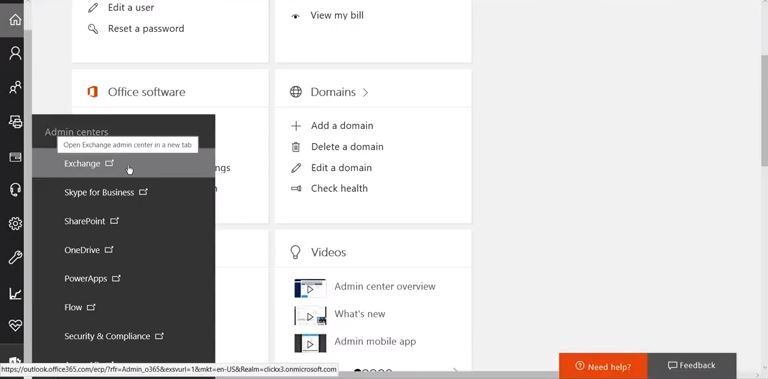Open Groups icon in left sidebar
Screen dimensions: 768x379
coord(15,88)
